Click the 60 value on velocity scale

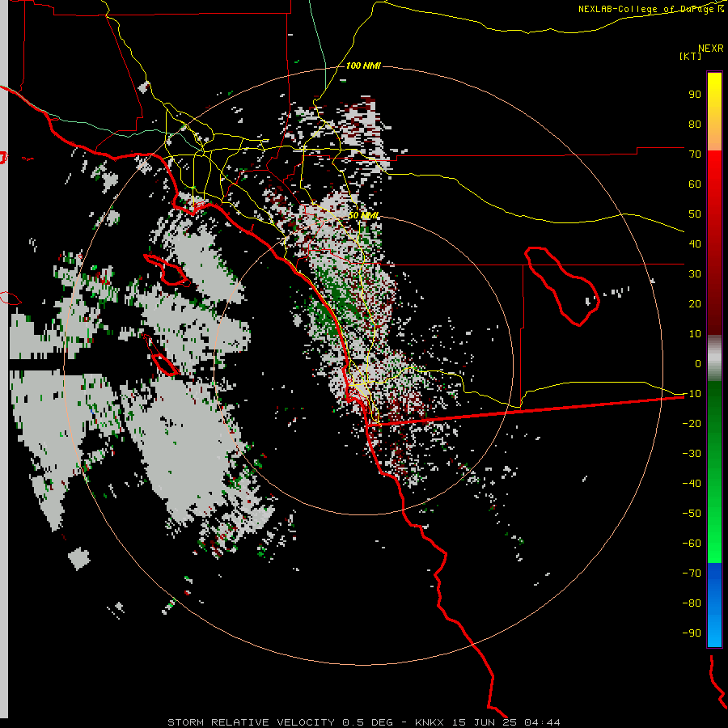tap(695, 184)
